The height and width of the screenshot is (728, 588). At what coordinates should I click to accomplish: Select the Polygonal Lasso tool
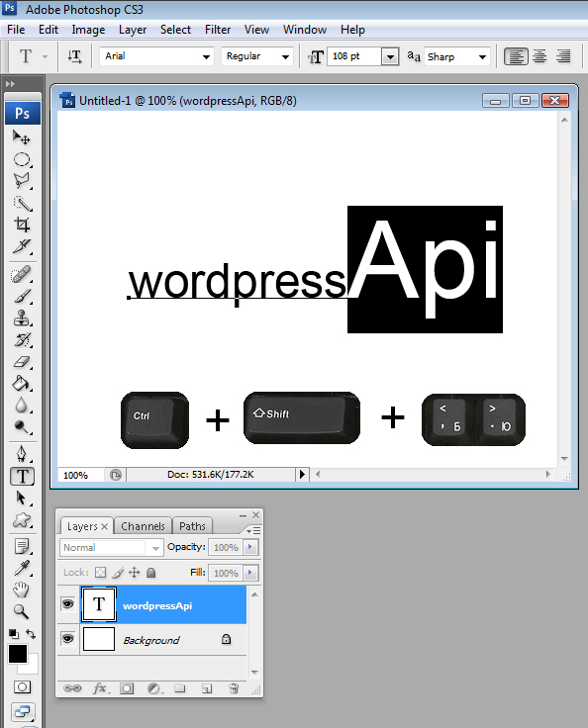point(22,181)
